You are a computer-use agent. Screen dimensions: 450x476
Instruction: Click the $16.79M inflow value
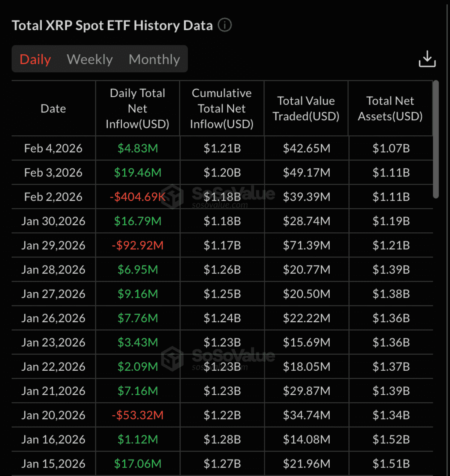click(138, 221)
